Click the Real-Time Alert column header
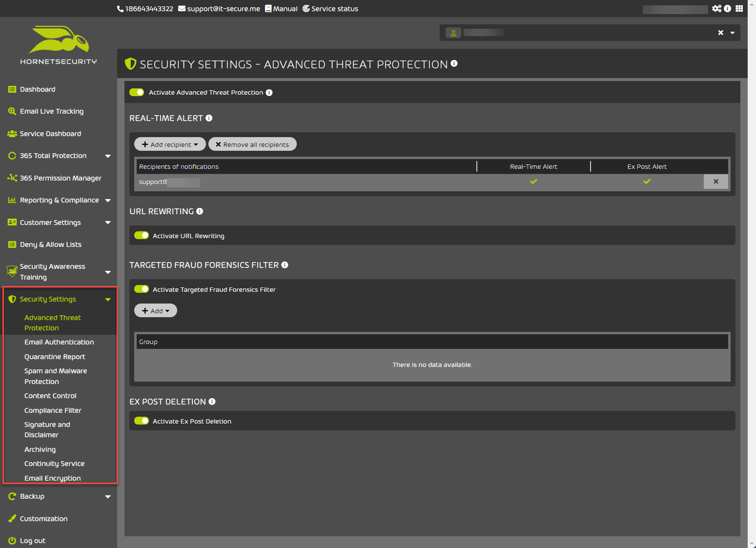 [533, 167]
